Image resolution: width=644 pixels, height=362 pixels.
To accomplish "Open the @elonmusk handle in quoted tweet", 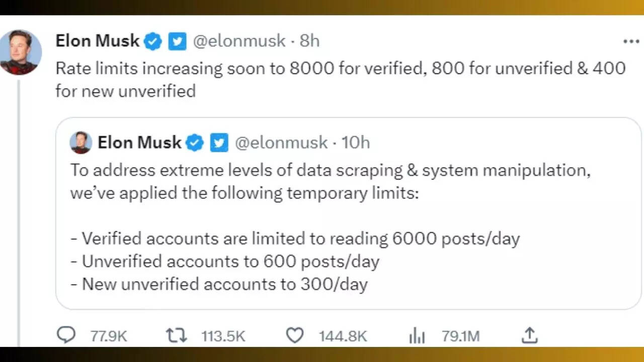I will coord(281,143).
